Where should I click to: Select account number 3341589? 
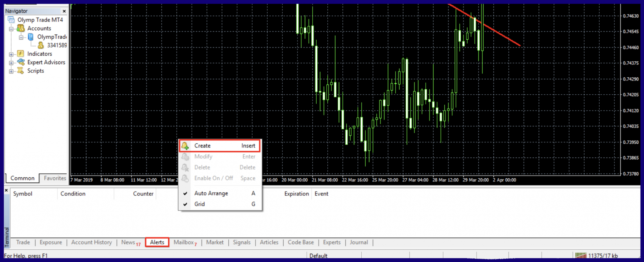(57, 45)
